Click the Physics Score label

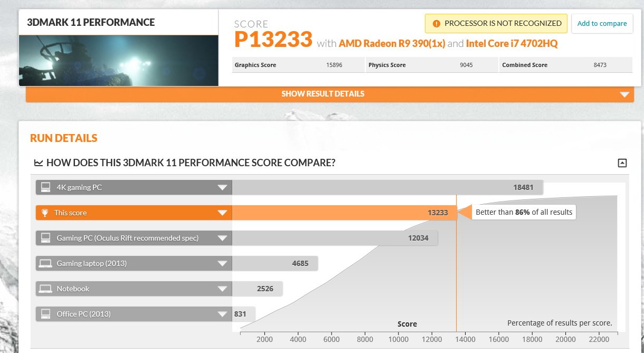click(387, 65)
